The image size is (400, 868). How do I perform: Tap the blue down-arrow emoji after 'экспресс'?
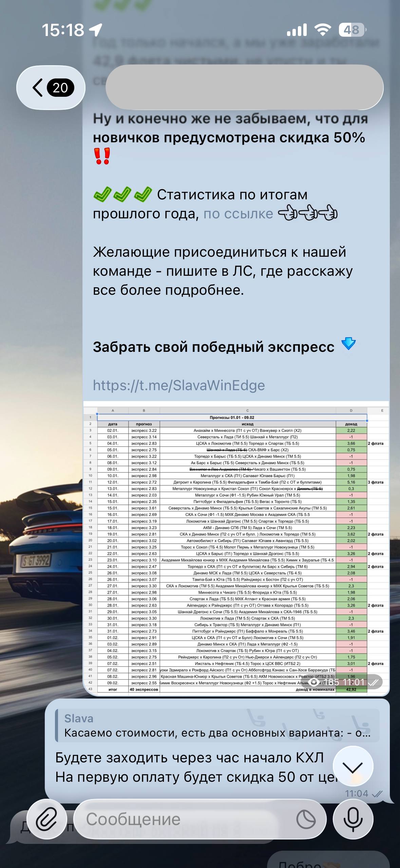pos(348,344)
